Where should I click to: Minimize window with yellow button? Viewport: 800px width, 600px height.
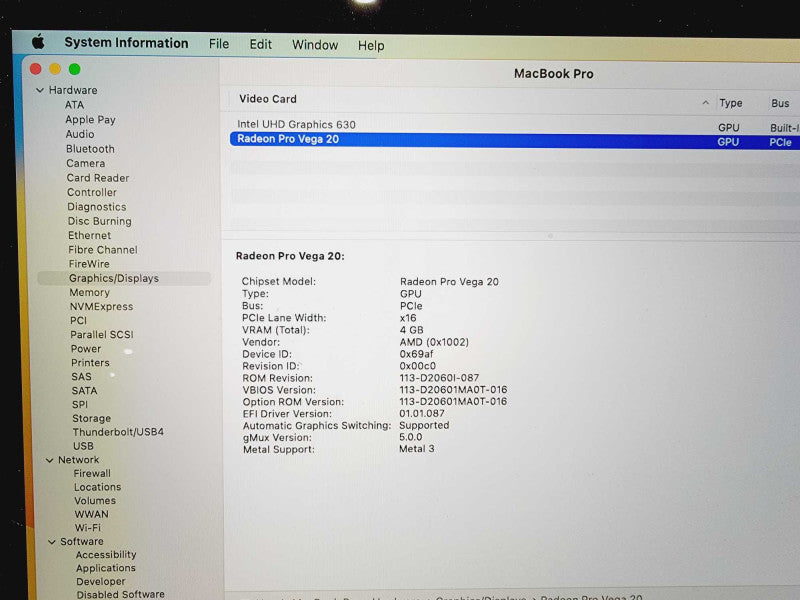[x=55, y=69]
